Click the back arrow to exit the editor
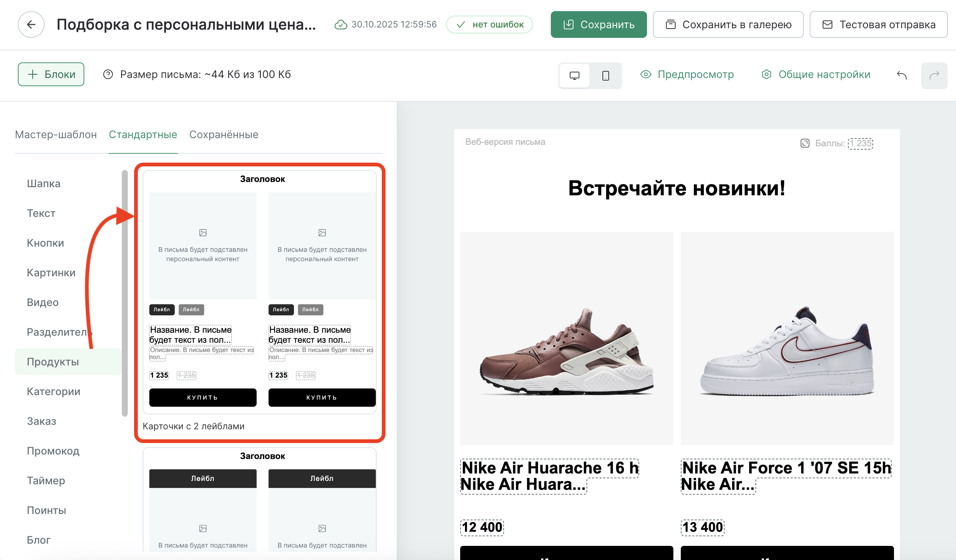Viewport: 956px width, 560px height. 31,24
